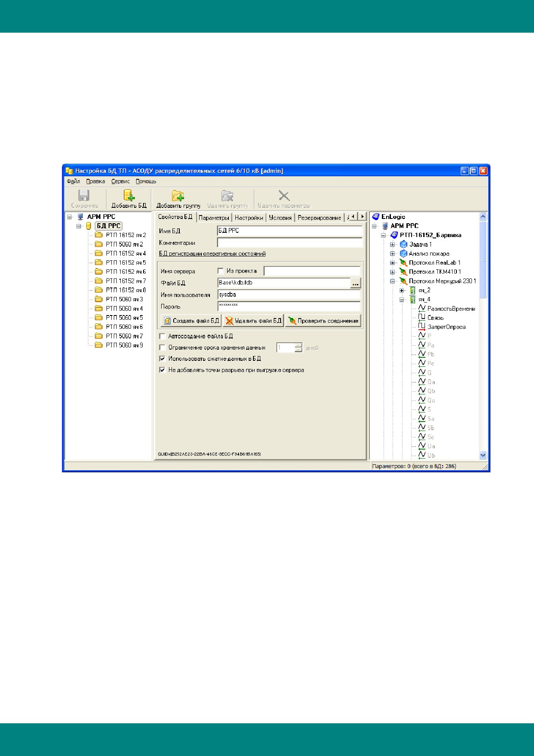The width and height of the screenshot is (534, 756).
Task: Click the АРМ РРС computer icon in left tree
Action: click(x=80, y=217)
